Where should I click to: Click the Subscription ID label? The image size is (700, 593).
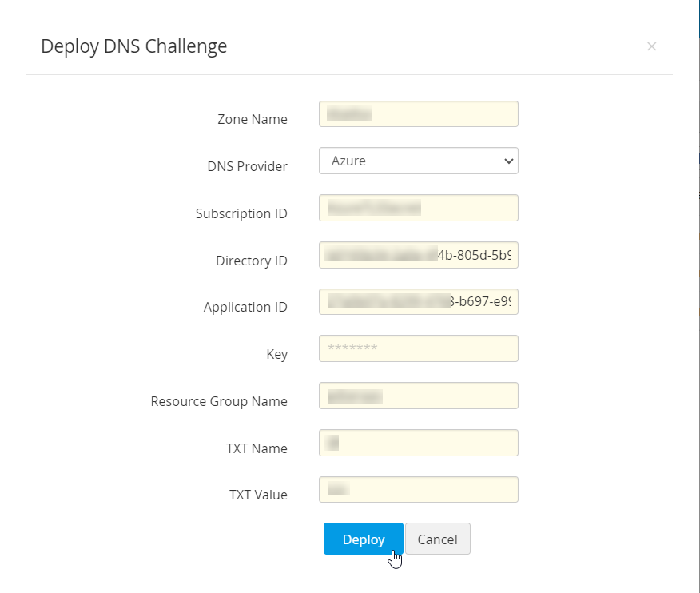[241, 213]
